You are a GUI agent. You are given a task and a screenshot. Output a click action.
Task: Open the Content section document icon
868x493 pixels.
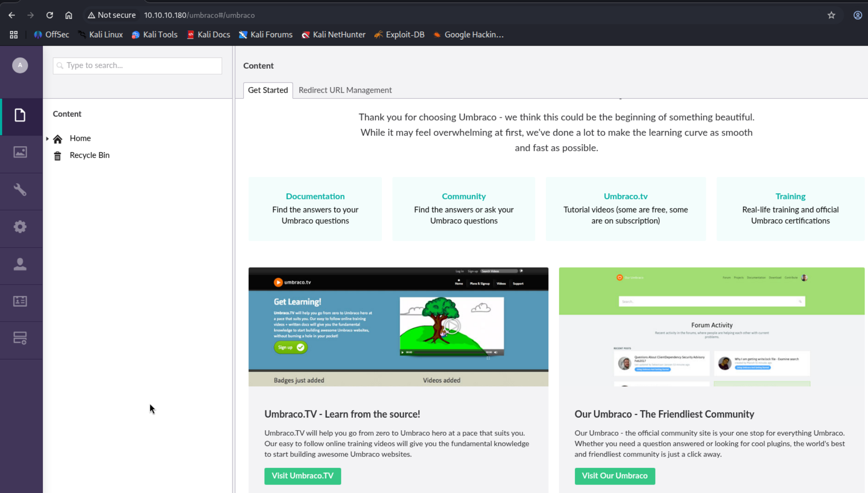[x=20, y=115]
